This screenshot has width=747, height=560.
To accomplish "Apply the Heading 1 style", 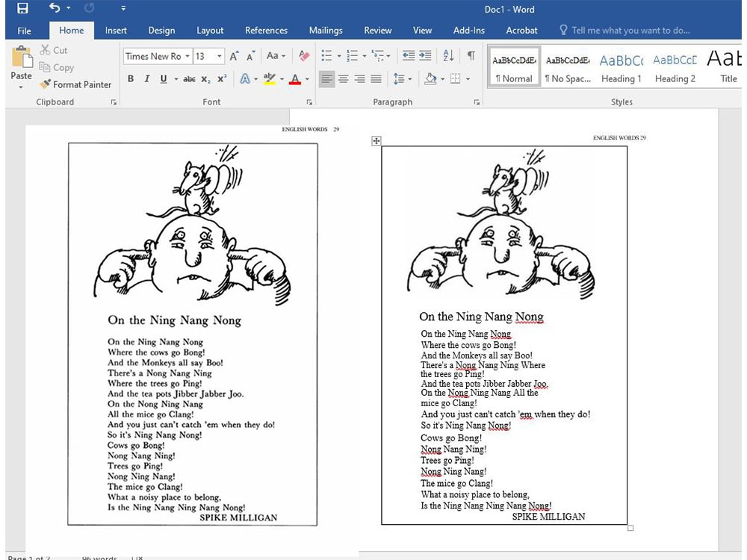I will (622, 67).
